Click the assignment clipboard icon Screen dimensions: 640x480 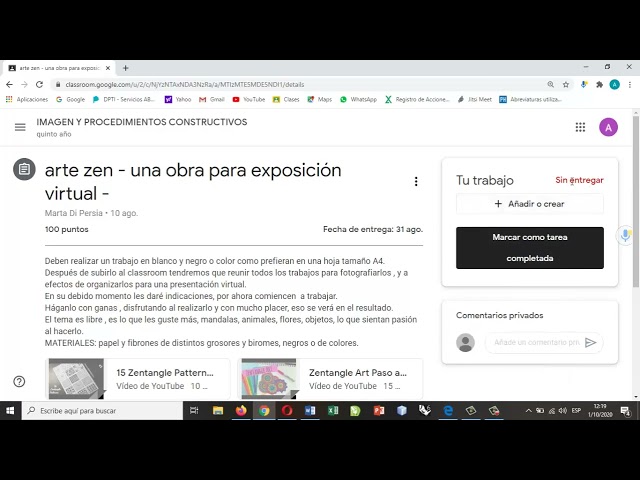[x=24, y=169]
